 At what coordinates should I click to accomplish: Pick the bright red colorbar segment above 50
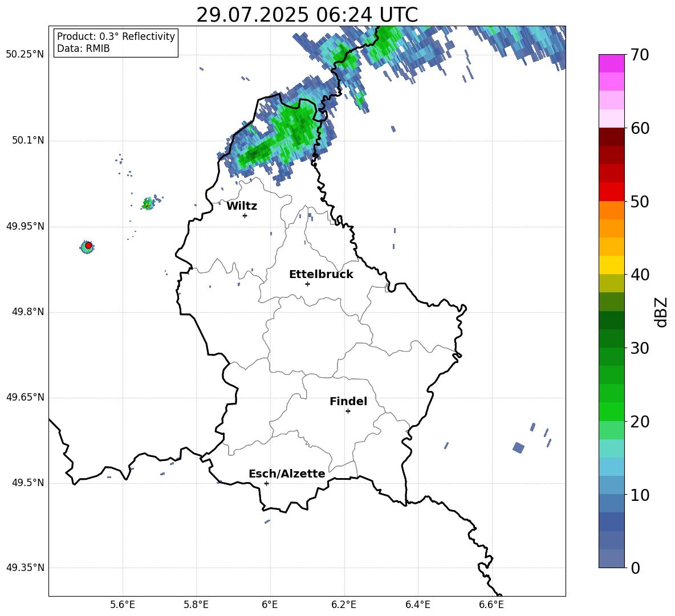611,192
